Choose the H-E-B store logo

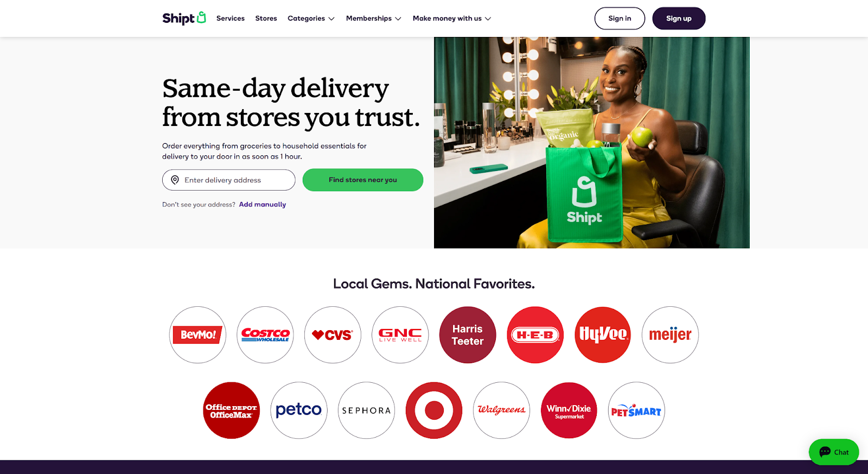[x=535, y=335]
